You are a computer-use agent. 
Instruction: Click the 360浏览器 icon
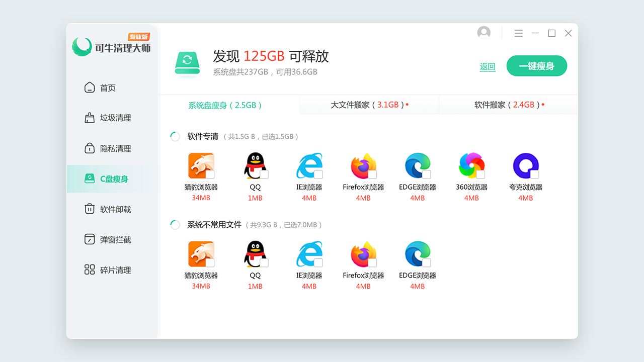pos(471,166)
